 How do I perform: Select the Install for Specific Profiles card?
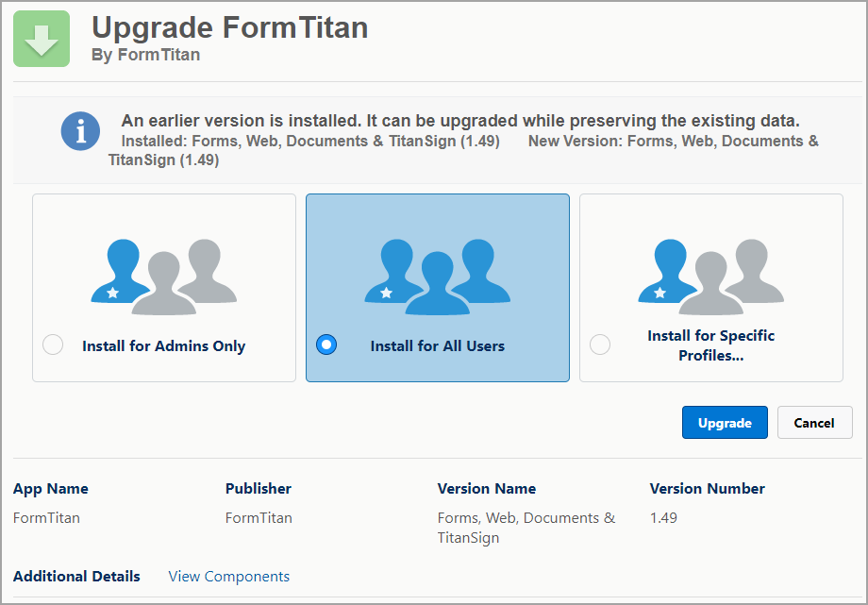(x=710, y=288)
